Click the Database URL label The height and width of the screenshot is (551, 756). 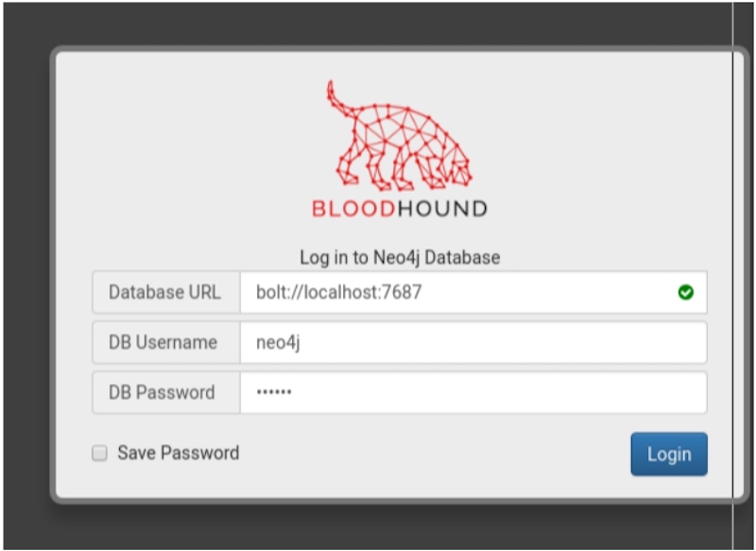tap(165, 293)
